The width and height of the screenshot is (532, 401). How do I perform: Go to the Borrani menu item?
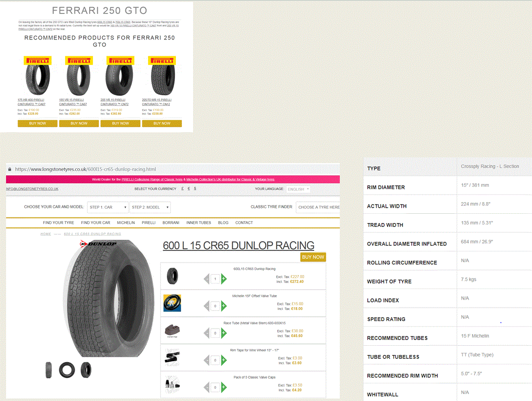click(x=171, y=223)
